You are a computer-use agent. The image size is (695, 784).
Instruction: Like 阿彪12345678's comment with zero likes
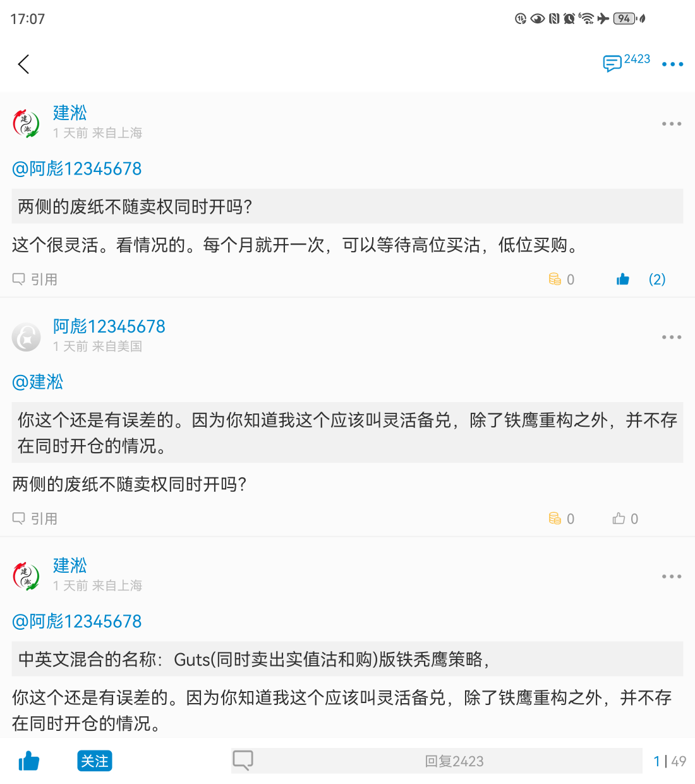tap(619, 519)
